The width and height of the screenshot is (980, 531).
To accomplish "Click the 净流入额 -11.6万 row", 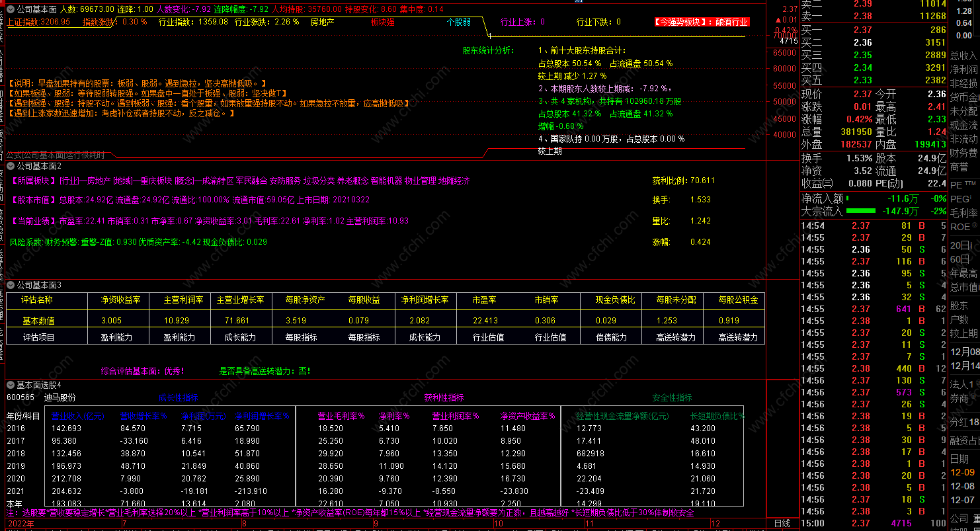I will 874,198.
